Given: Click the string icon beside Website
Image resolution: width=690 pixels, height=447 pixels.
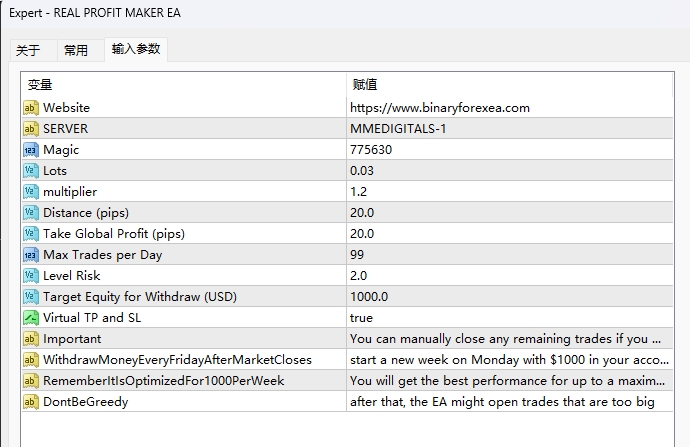Looking at the screenshot, I should (x=30, y=108).
